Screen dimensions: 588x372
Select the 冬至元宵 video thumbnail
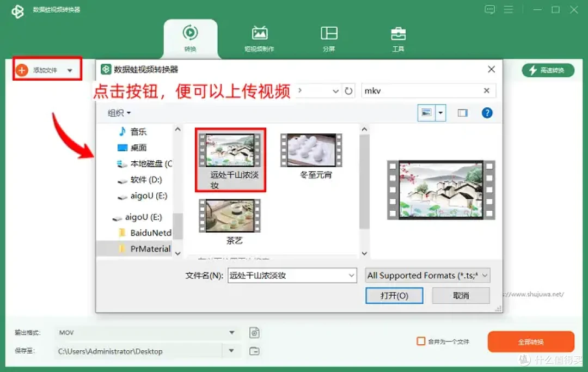pyautogui.click(x=311, y=156)
